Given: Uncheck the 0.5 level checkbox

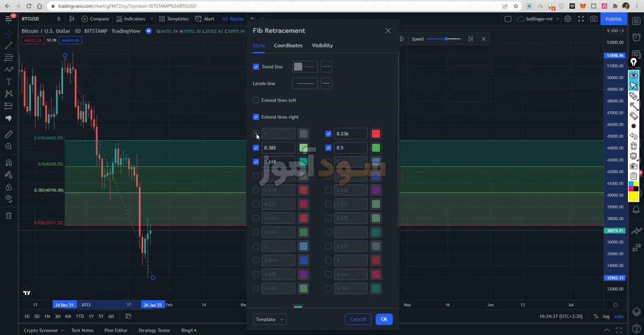Looking at the screenshot, I should coord(328,148).
